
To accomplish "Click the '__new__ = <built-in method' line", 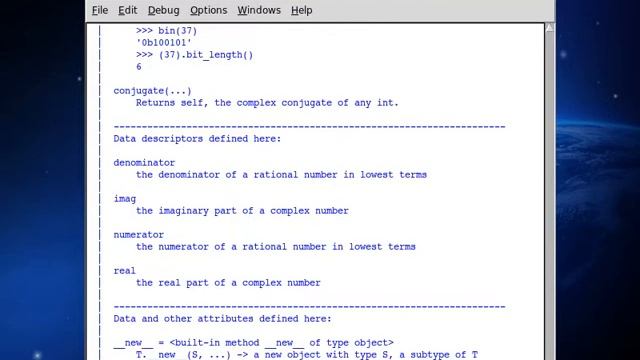I will (253, 343).
